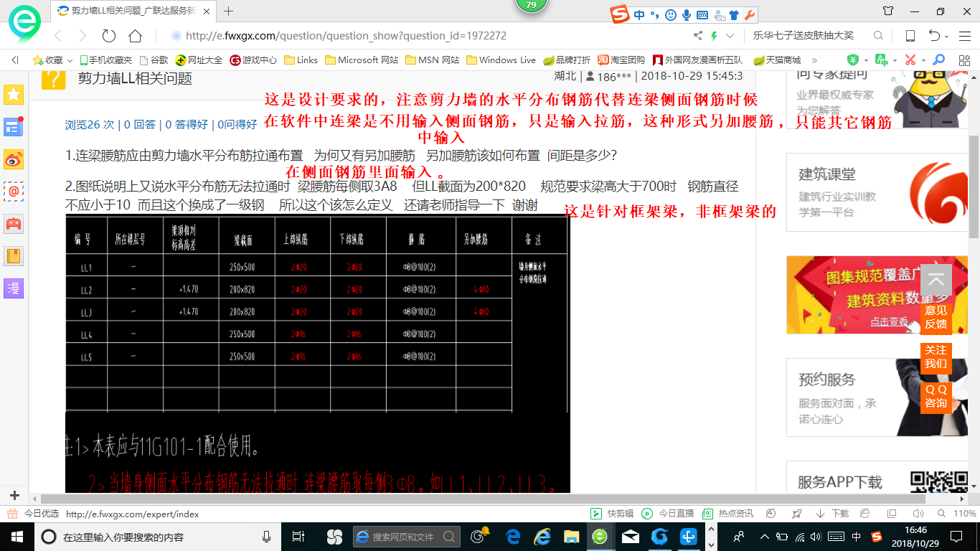Click the 110% zoom level control
Screen dimensions: 980x551
pyautogui.click(x=958, y=514)
